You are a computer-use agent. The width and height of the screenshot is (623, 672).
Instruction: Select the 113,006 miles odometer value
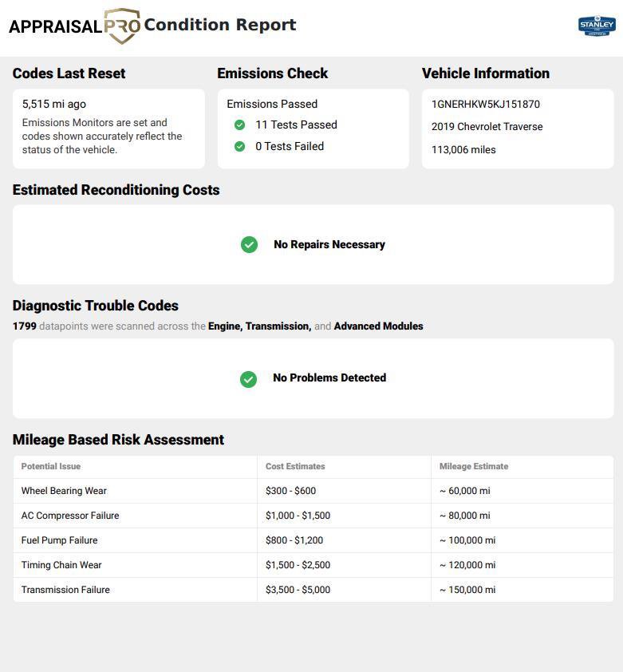click(x=463, y=149)
